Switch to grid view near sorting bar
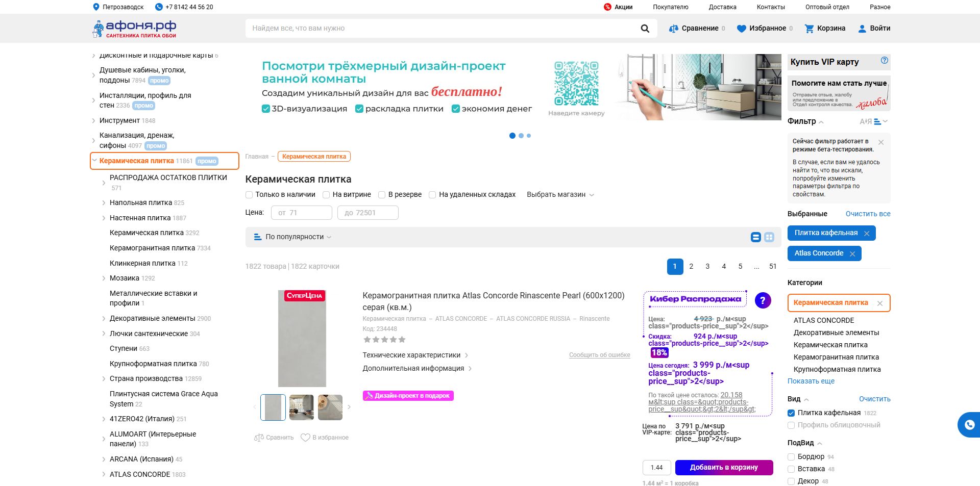 [x=770, y=237]
